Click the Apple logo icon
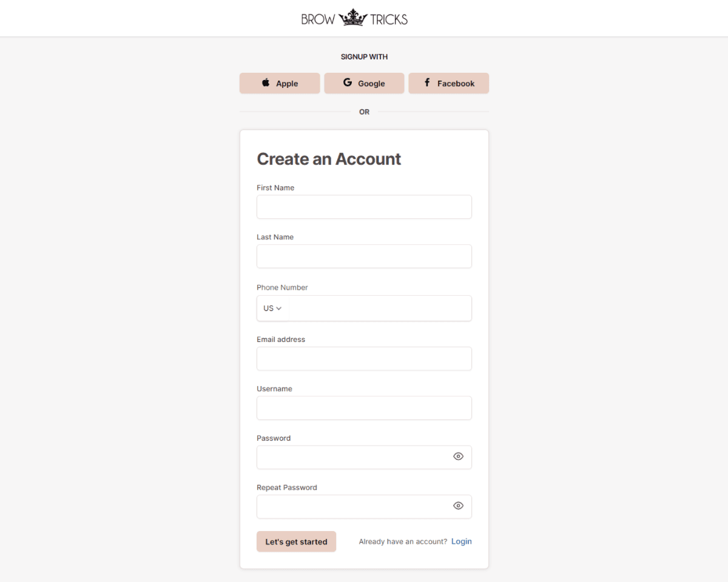 266,83
